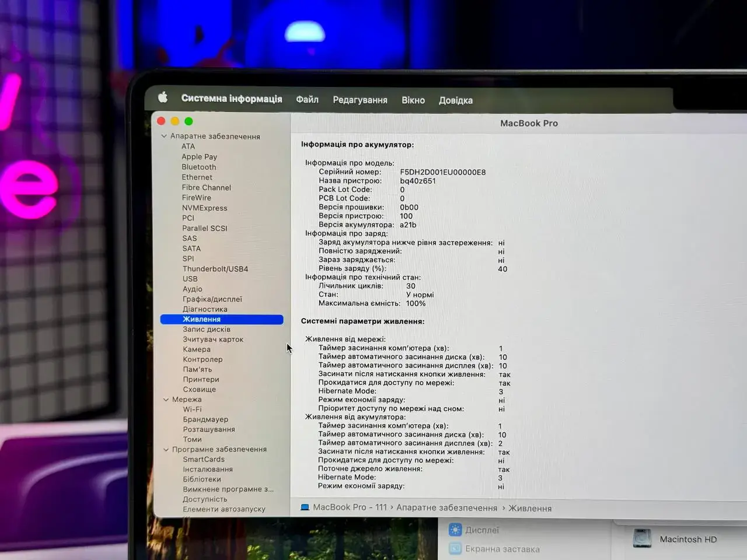Viewport: 747px width, 560px height.
Task: Select Thunderbolt/USB4 in the sidebar
Action: click(215, 269)
